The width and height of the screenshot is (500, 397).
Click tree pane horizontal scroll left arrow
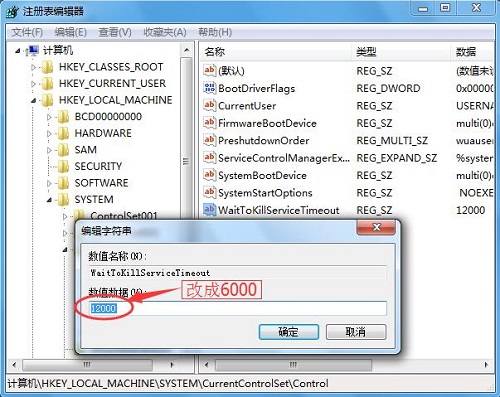[14, 365]
